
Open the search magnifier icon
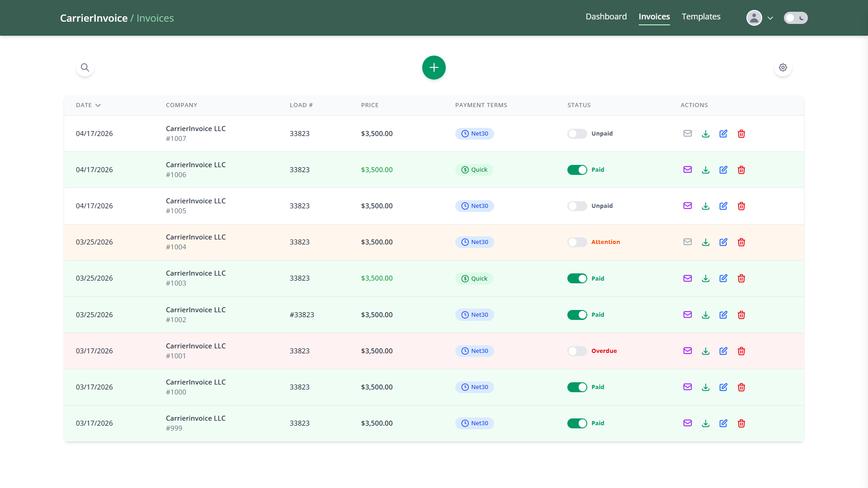pyautogui.click(x=85, y=68)
